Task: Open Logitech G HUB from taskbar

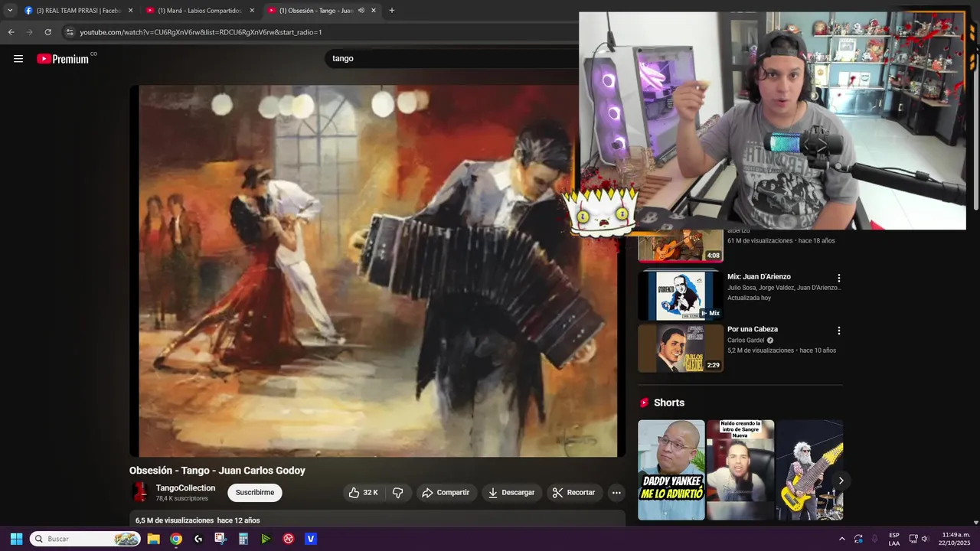Action: pyautogui.click(x=198, y=539)
